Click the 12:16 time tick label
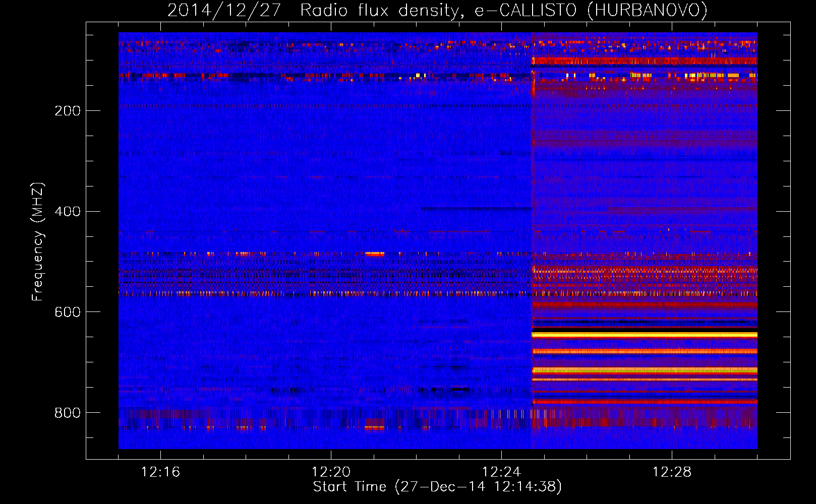This screenshot has height=504, width=816. tap(160, 472)
